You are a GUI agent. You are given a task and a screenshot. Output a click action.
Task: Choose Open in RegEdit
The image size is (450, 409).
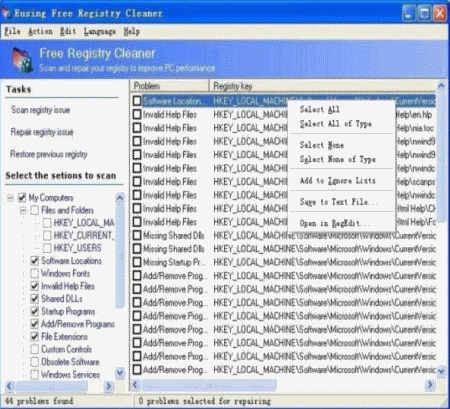tap(341, 223)
